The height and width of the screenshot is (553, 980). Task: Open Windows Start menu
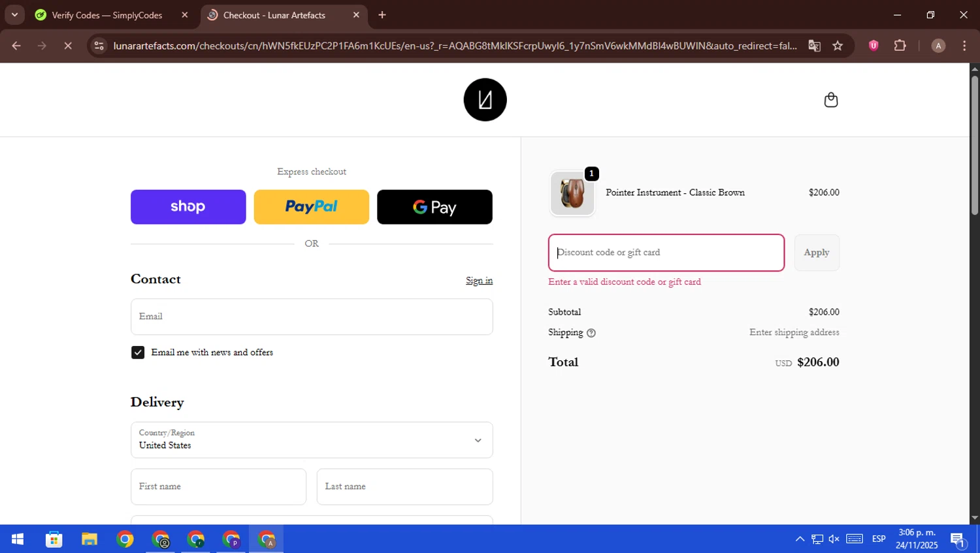(18, 539)
